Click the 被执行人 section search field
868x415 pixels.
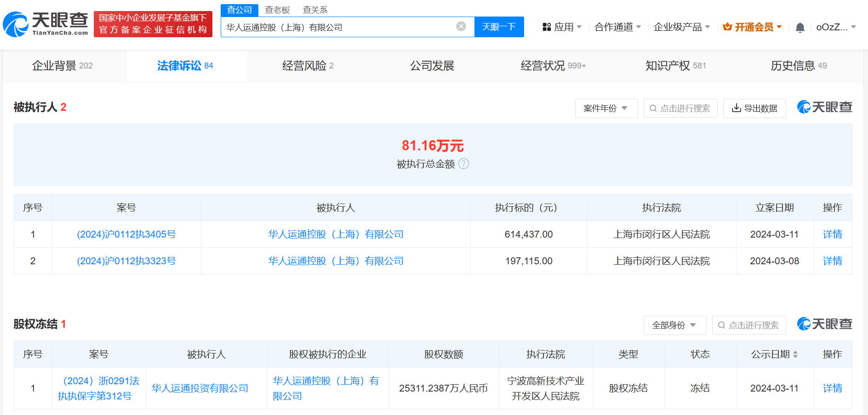[680, 108]
